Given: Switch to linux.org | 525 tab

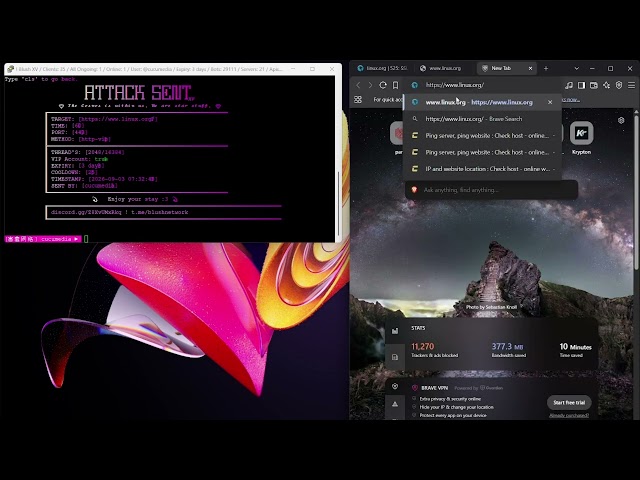Looking at the screenshot, I should 382,68.
